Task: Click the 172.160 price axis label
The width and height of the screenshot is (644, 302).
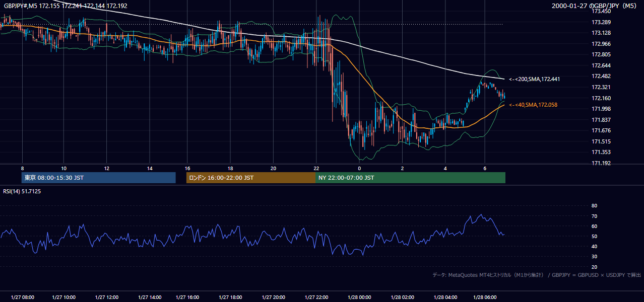Action: tap(601, 98)
